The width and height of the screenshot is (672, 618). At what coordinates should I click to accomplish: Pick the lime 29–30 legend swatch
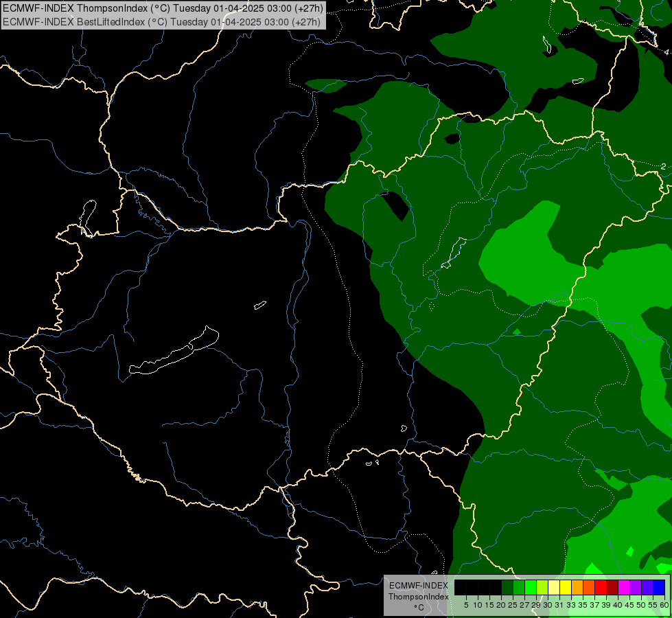[x=542, y=588]
